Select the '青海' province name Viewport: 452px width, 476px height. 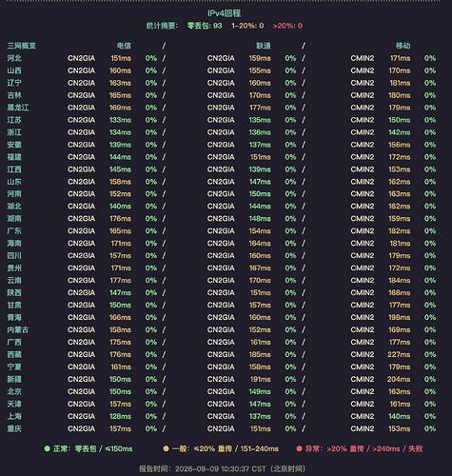[14, 317]
